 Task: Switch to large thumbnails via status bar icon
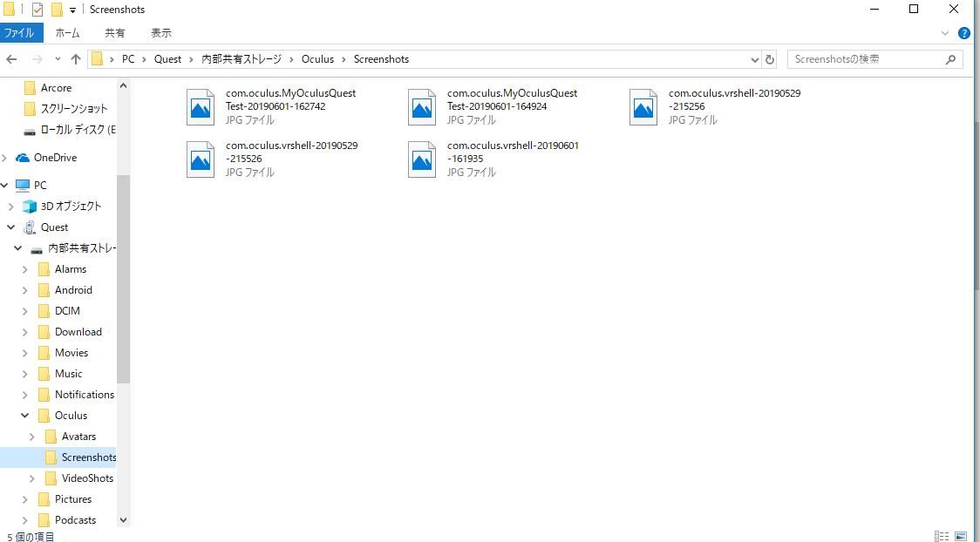(x=960, y=536)
